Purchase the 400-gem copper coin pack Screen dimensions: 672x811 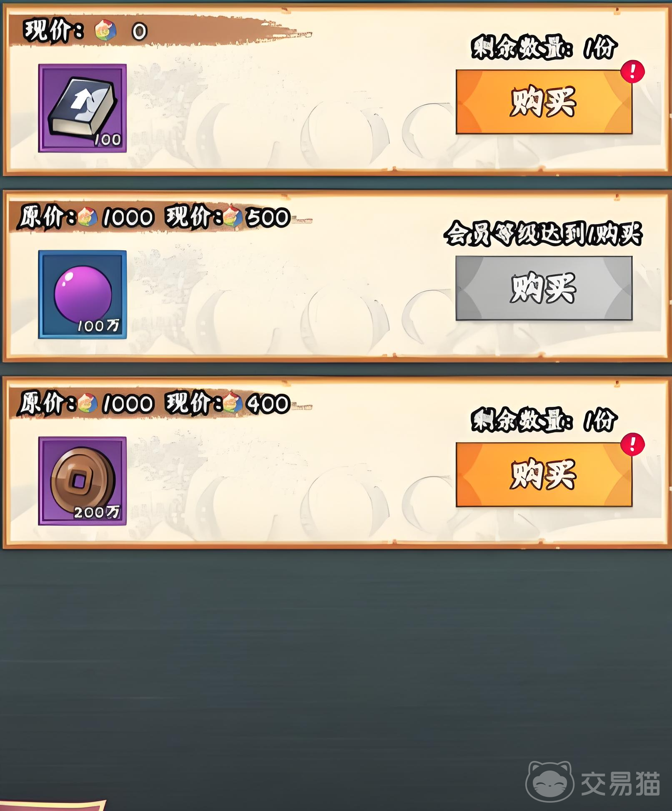point(544,475)
